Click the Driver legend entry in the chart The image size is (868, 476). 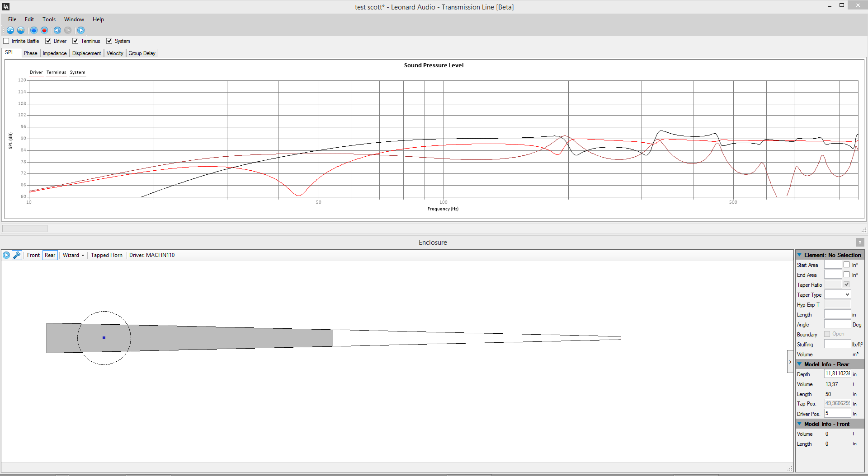point(36,72)
